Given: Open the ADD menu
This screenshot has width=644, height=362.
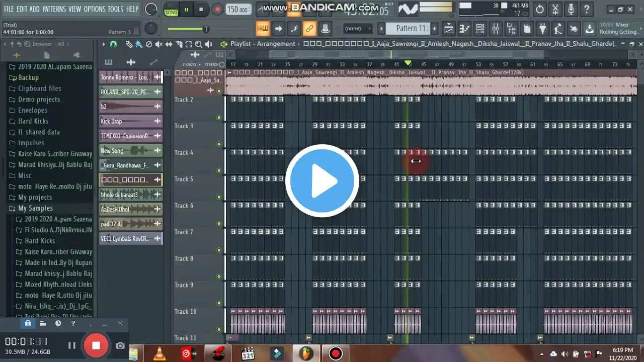Looking at the screenshot, I should [x=34, y=9].
